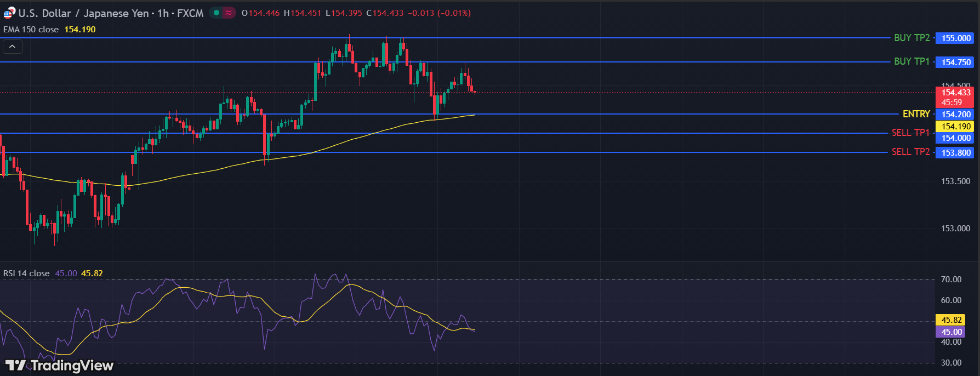Click the BUY TP1 line label

point(911,61)
